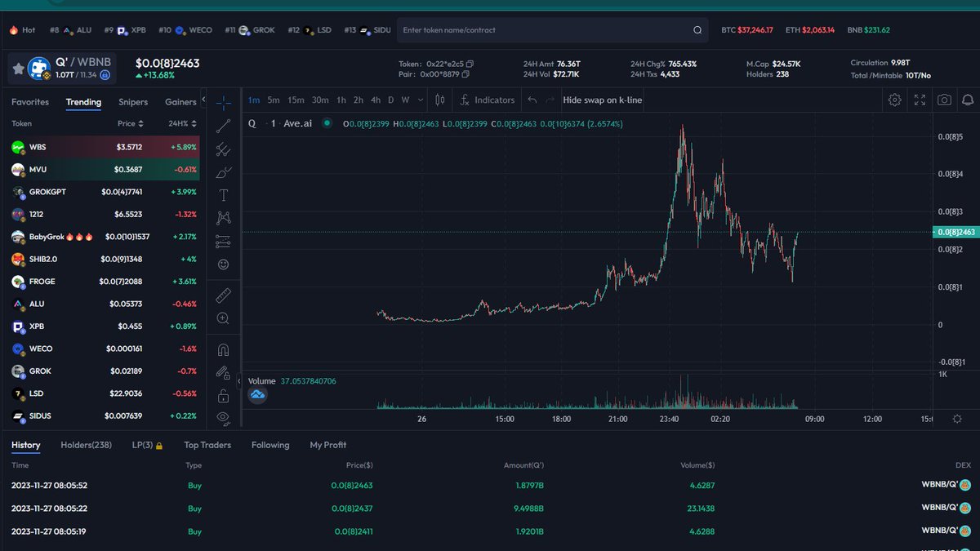This screenshot has width=980, height=551.
Task: Open chart settings gear
Action: click(x=895, y=100)
